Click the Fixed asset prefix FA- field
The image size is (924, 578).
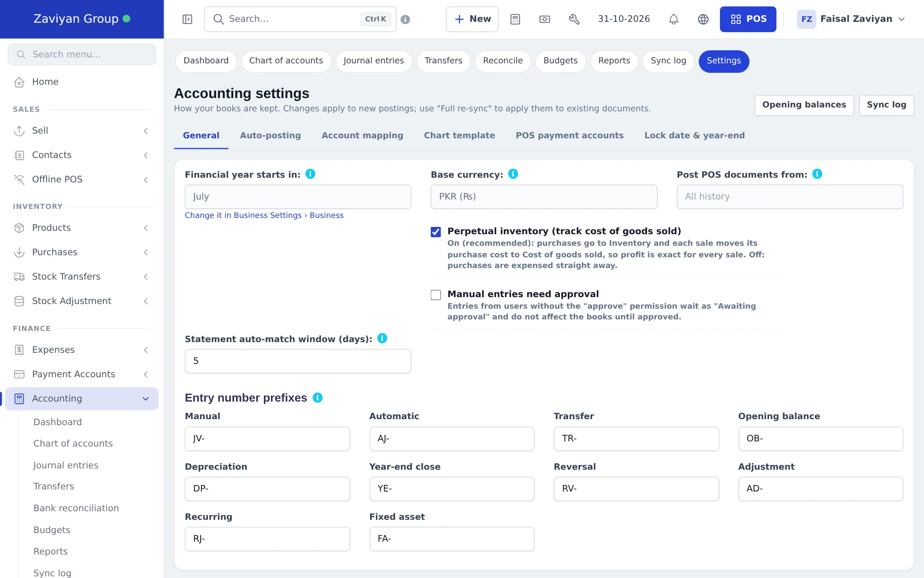click(452, 539)
